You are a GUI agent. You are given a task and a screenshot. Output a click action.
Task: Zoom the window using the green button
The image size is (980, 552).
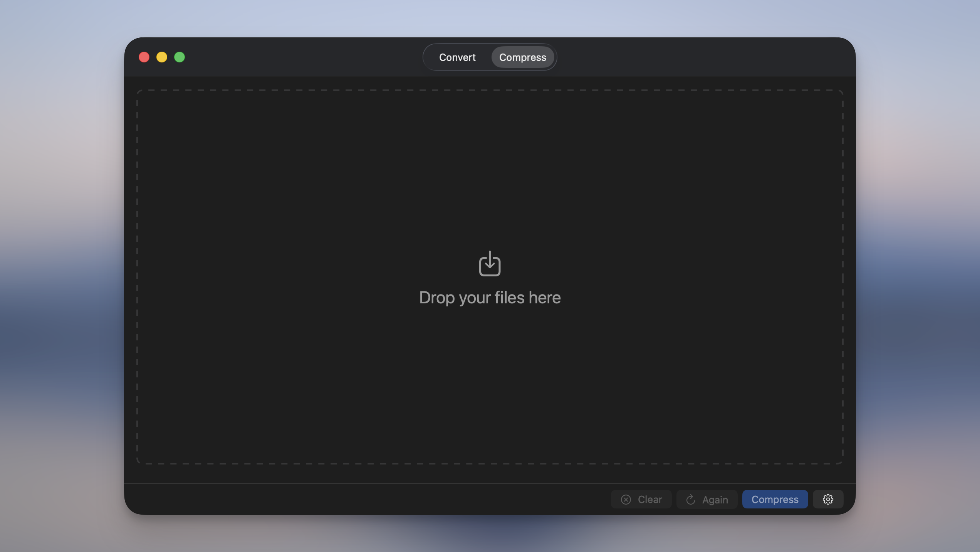click(180, 57)
